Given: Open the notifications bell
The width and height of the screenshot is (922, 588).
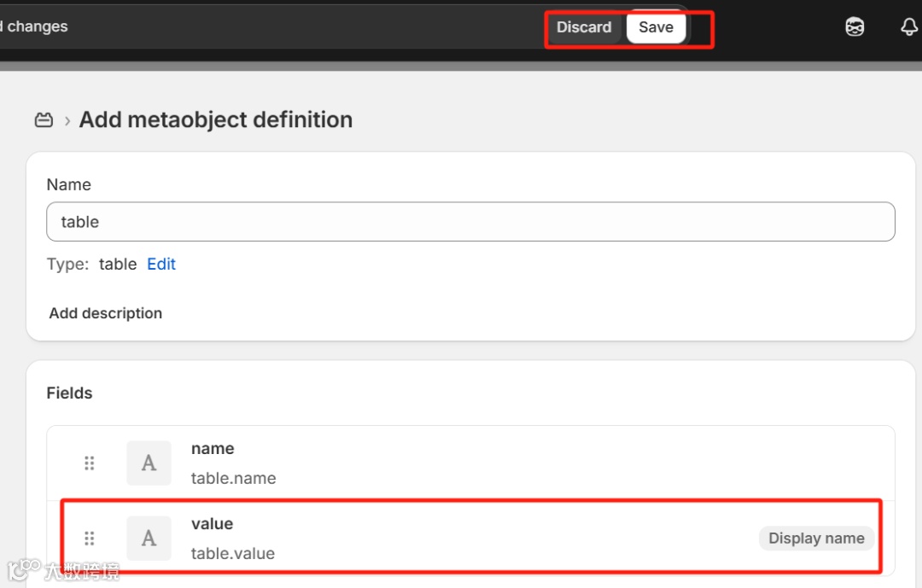Looking at the screenshot, I should [x=909, y=27].
